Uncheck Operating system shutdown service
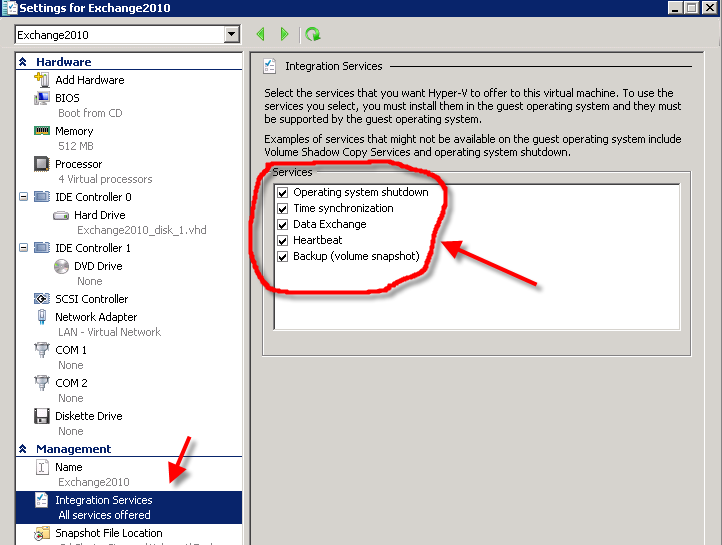This screenshot has width=722, height=545. pos(282,192)
